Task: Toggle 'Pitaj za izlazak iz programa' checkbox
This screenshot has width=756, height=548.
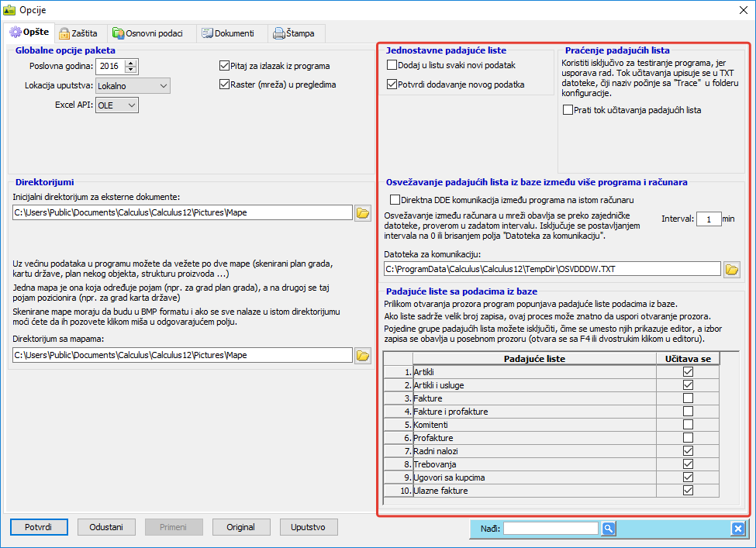Action: [225, 67]
